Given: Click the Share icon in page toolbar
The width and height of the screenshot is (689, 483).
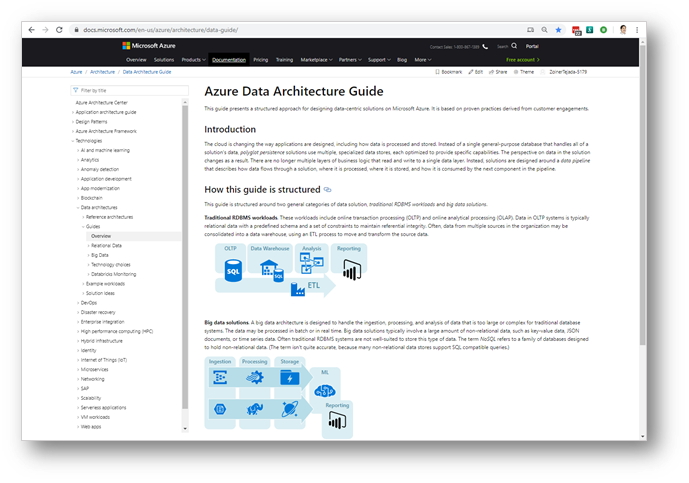Looking at the screenshot, I should click(491, 72).
